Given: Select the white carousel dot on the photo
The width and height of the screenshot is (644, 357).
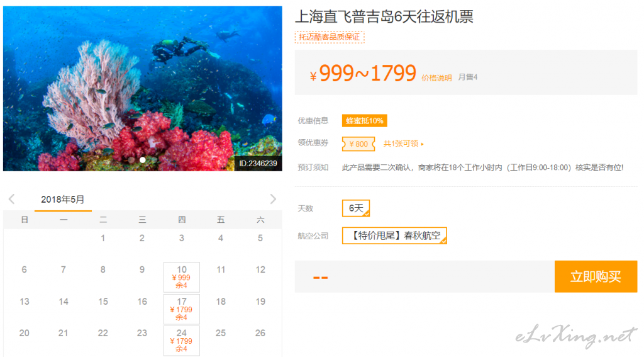Looking at the screenshot, I should (x=143, y=159).
